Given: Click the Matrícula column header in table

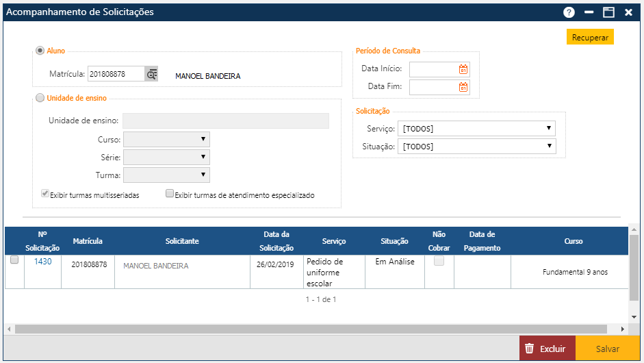Looking at the screenshot, I should pyautogui.click(x=88, y=241).
